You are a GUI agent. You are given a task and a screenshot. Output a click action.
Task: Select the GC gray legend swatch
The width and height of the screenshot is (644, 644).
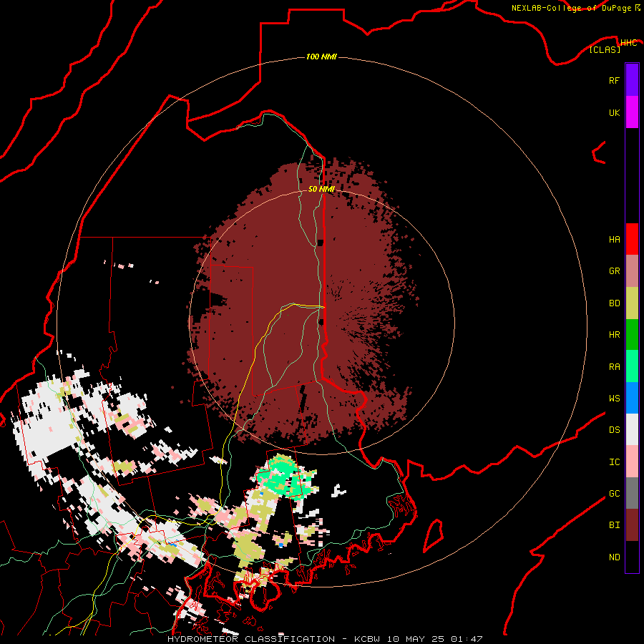(632, 493)
